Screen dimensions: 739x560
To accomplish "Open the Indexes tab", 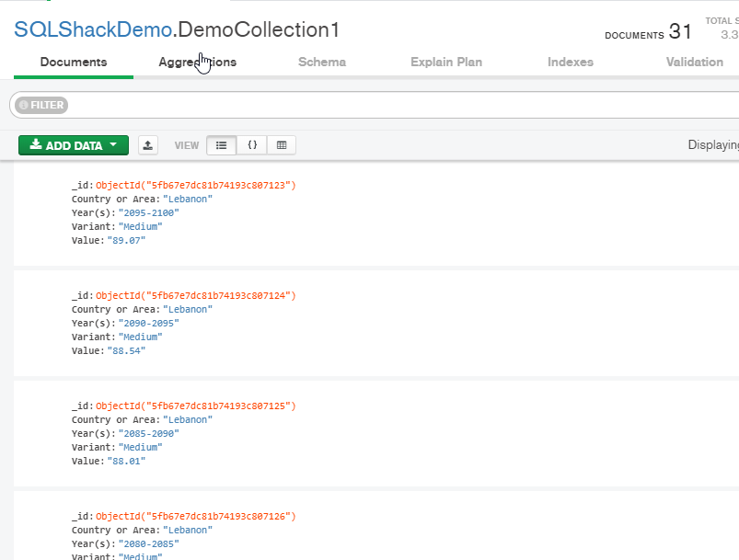I will (571, 63).
